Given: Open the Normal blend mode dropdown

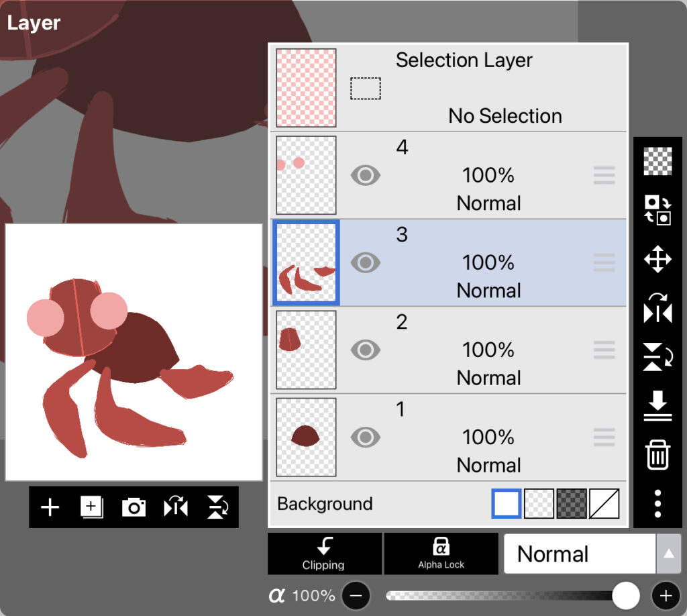Looking at the screenshot, I should [x=579, y=554].
